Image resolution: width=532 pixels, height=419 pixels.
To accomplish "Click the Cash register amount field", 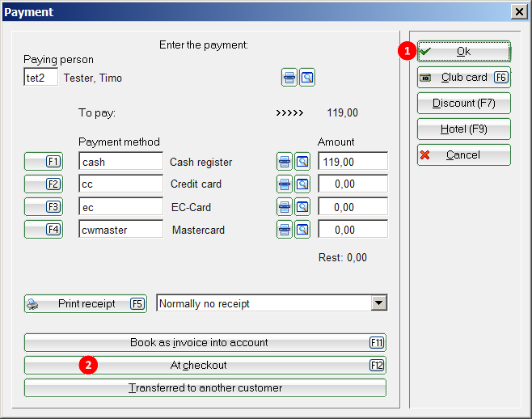I will [x=353, y=162].
